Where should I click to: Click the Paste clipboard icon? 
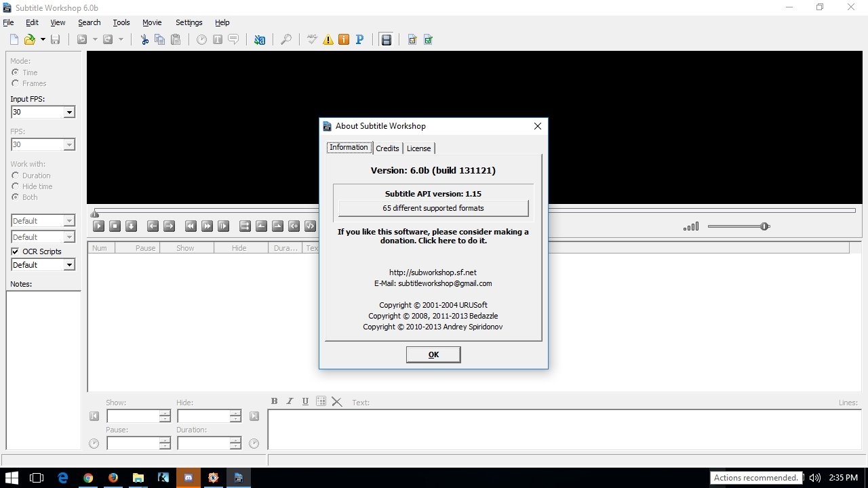[176, 39]
